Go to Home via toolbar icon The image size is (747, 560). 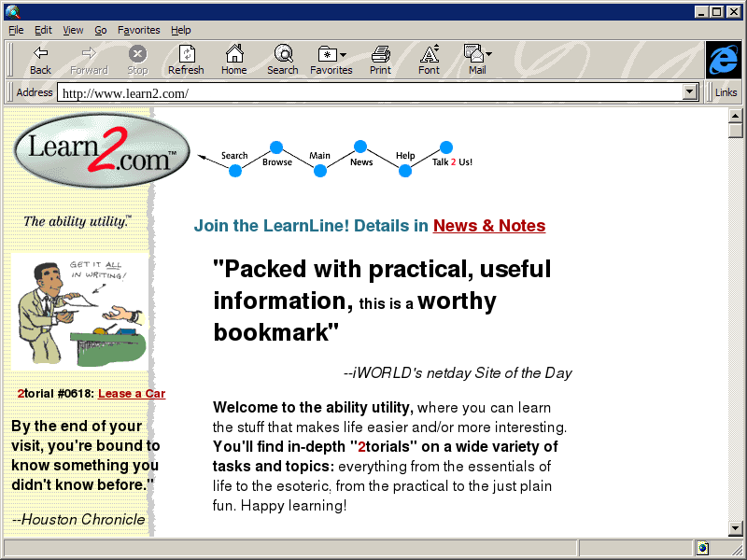pyautogui.click(x=233, y=60)
